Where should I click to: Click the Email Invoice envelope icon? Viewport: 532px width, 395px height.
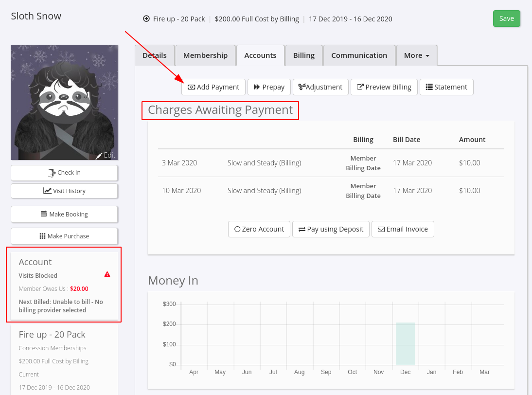(x=381, y=230)
